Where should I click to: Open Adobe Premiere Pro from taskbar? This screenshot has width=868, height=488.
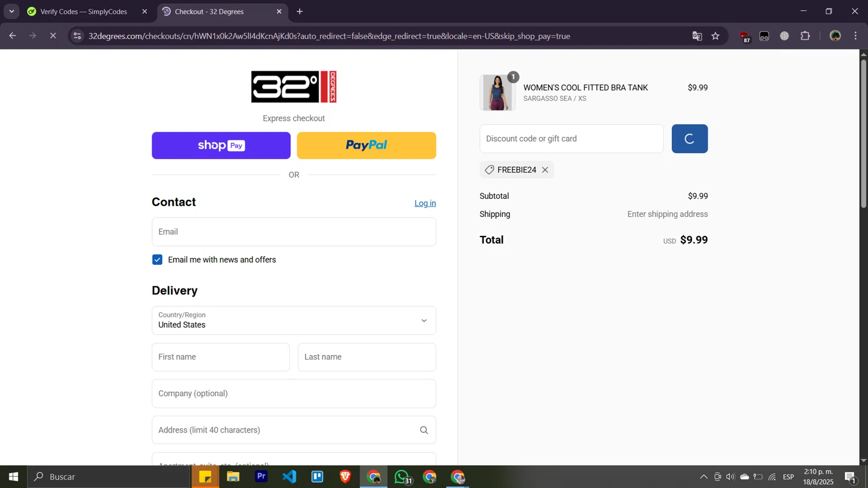pos(262,477)
